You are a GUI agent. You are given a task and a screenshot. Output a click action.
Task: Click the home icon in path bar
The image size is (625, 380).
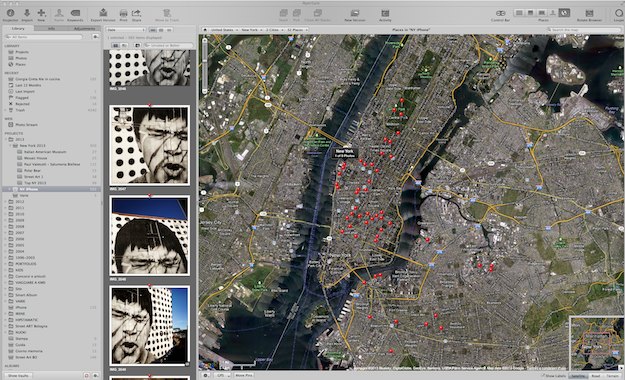pyautogui.click(x=204, y=30)
